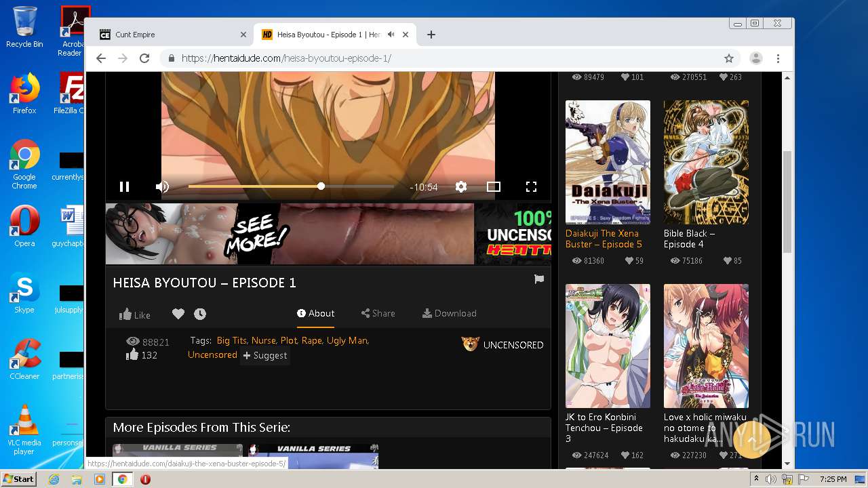
Task: Open a new browser tab
Action: coord(431,35)
